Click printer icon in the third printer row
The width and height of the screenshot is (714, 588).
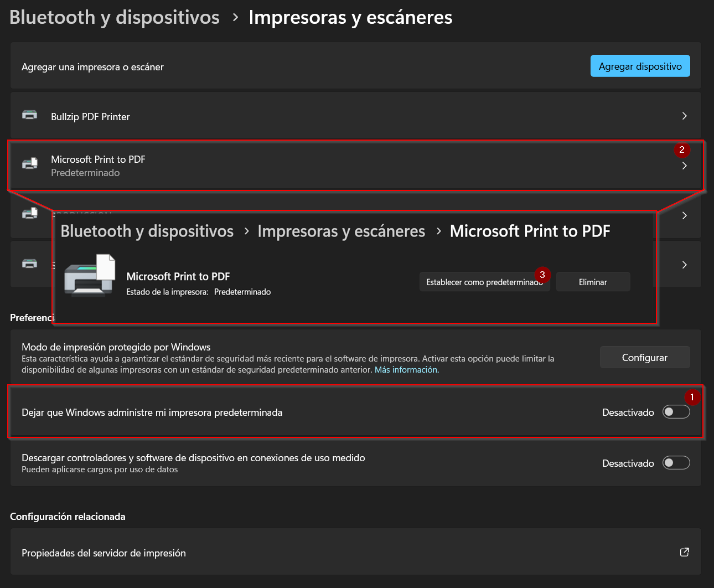[30, 213]
